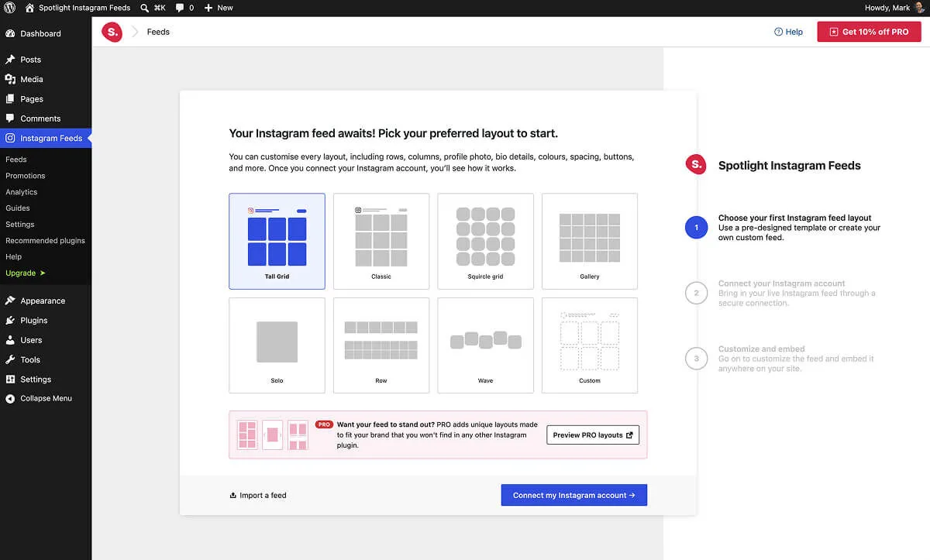Click the search ⌘K admin bar item
This screenshot has width=930, height=560.
click(x=153, y=8)
